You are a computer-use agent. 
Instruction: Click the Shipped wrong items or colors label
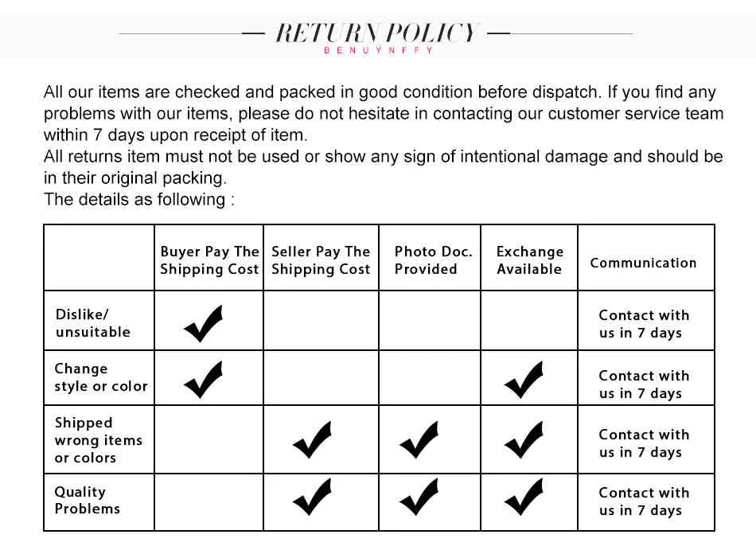pos(98,440)
